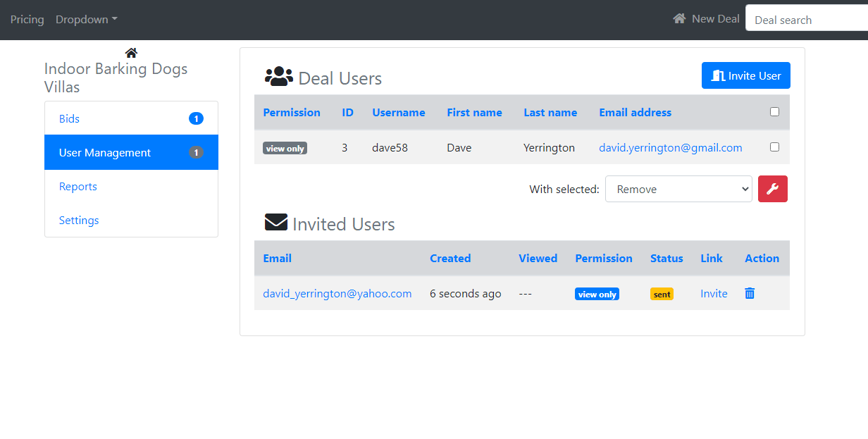The height and width of the screenshot is (439, 868).
Task: Expand the With selected Remove dropdown
Action: [678, 189]
